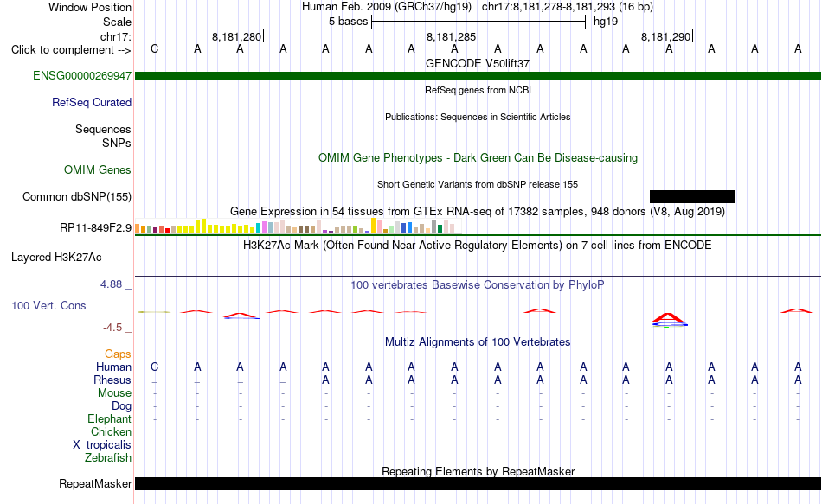Image resolution: width=822 pixels, height=504 pixels.
Task: Click 'Click to complement -->' label
Action: [x=71, y=50]
